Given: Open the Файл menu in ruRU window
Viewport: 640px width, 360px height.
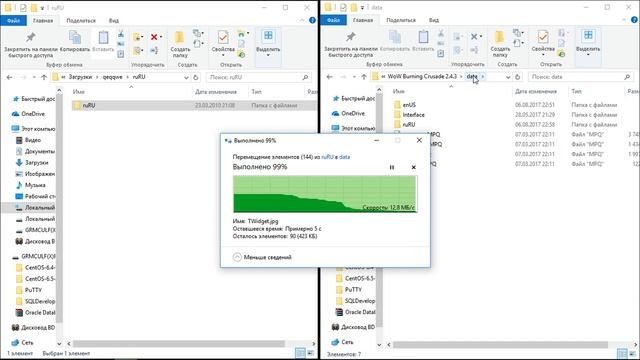Looking at the screenshot, I should (x=13, y=20).
